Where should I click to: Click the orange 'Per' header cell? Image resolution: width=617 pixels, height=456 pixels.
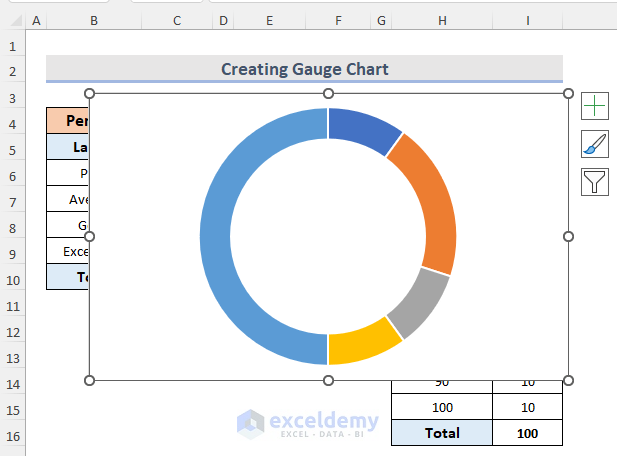point(68,120)
